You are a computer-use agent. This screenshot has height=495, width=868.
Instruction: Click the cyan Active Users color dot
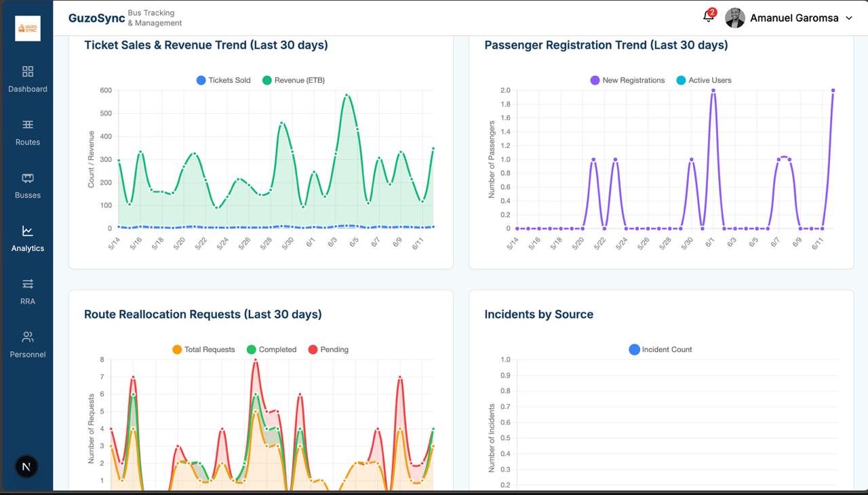pyautogui.click(x=681, y=80)
